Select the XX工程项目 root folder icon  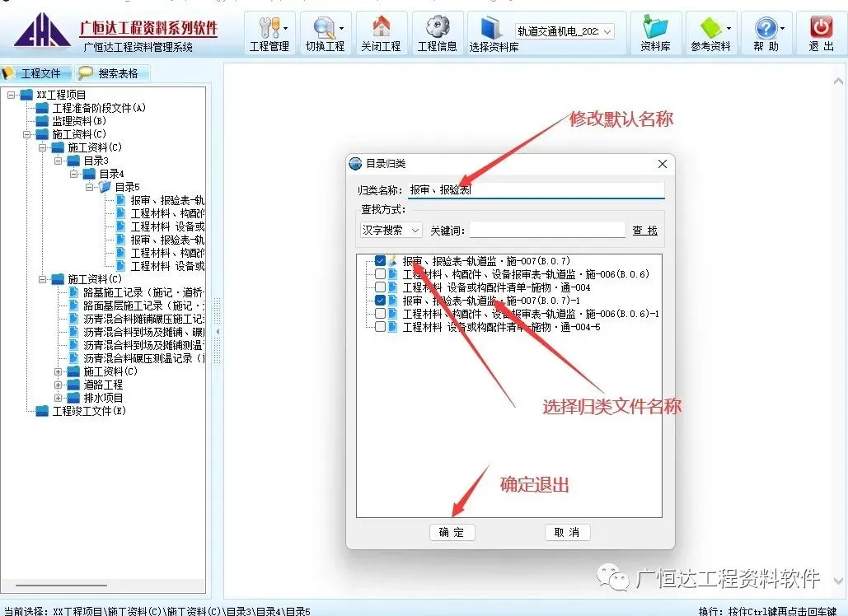tap(26, 95)
